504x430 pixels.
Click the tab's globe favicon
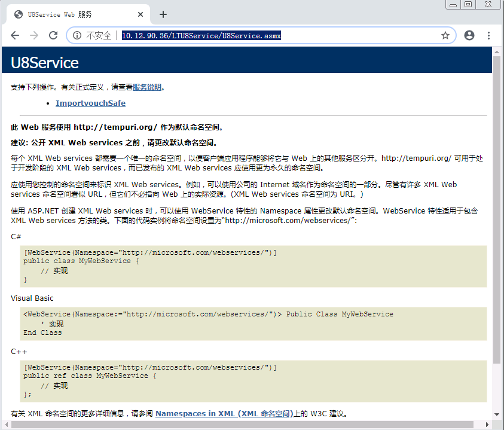pyautogui.click(x=19, y=14)
